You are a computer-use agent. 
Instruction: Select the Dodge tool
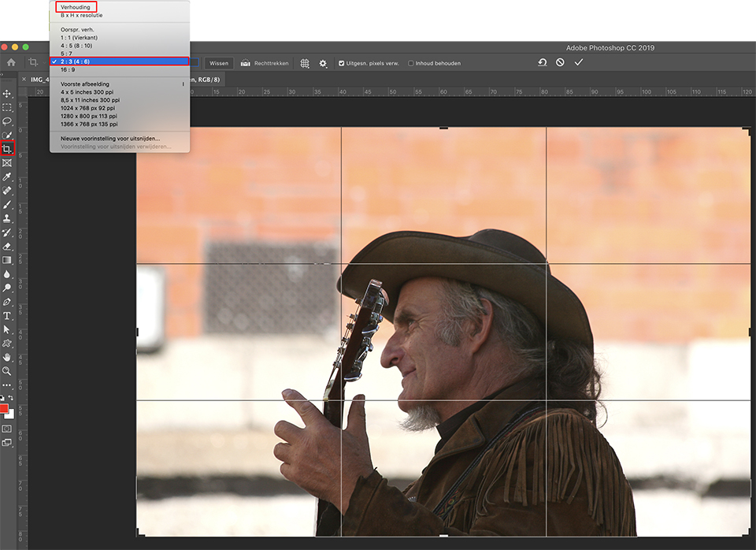(7, 288)
